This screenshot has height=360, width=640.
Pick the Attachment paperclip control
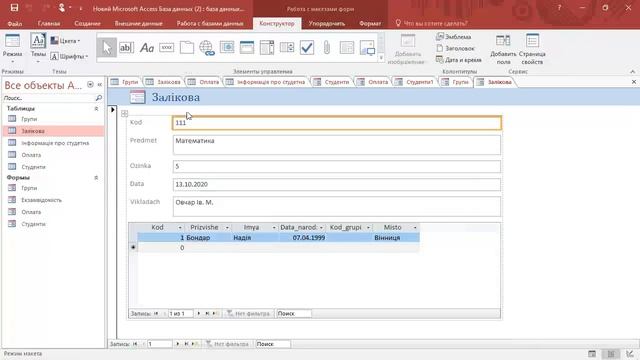click(x=327, y=48)
